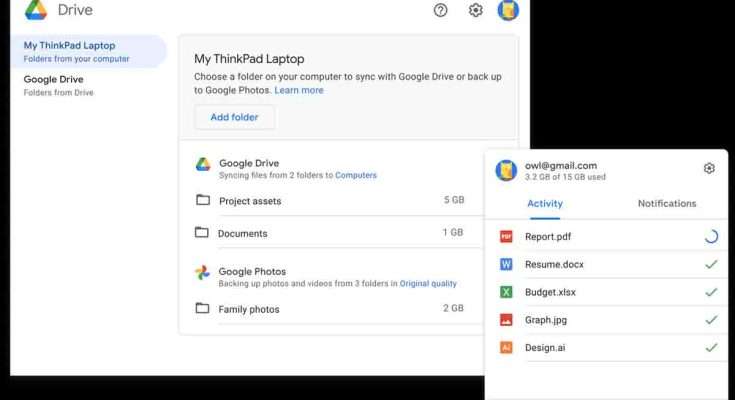Click the Add folder button
The image size is (735, 400).
(234, 117)
